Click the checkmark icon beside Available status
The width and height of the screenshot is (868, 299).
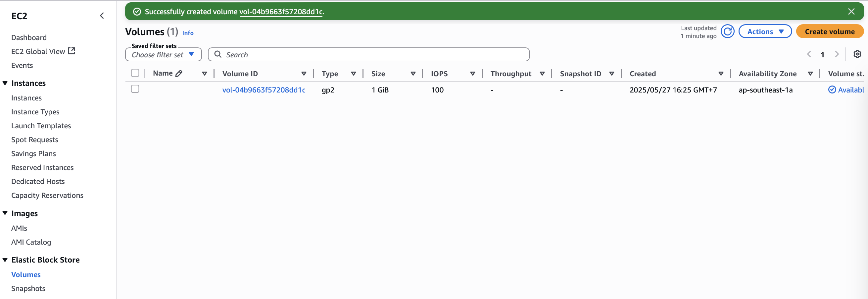(832, 90)
